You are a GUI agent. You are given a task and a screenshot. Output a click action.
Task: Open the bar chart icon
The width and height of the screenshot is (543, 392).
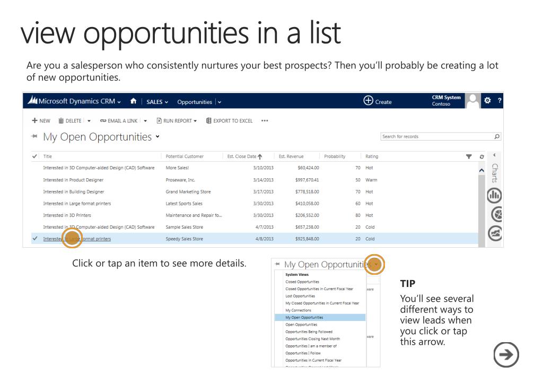495,195
